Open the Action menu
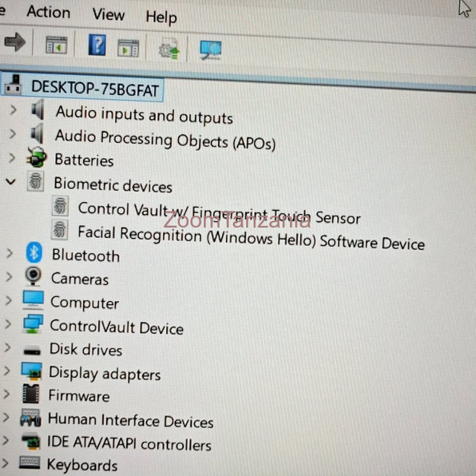Screen dimensions: 476x476 [x=48, y=12]
